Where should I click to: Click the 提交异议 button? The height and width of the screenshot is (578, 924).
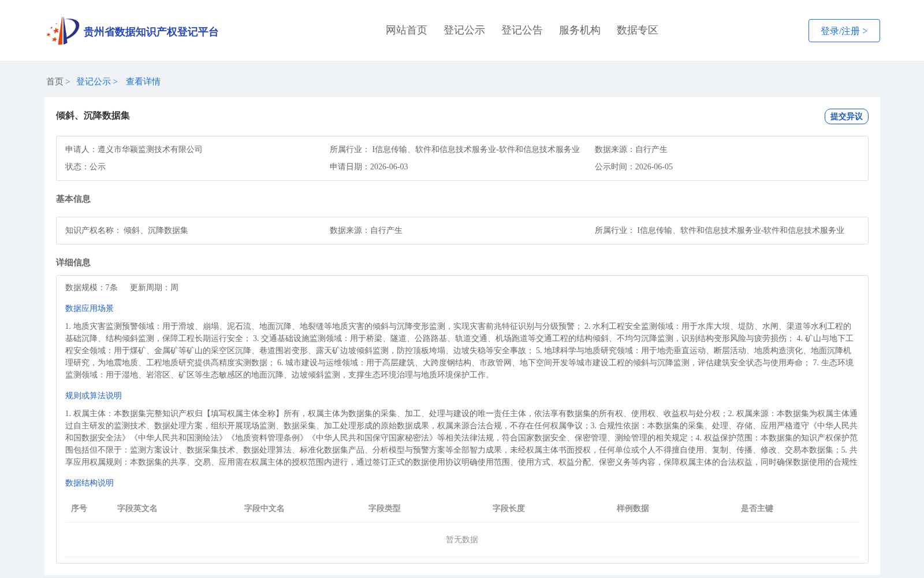(x=846, y=116)
